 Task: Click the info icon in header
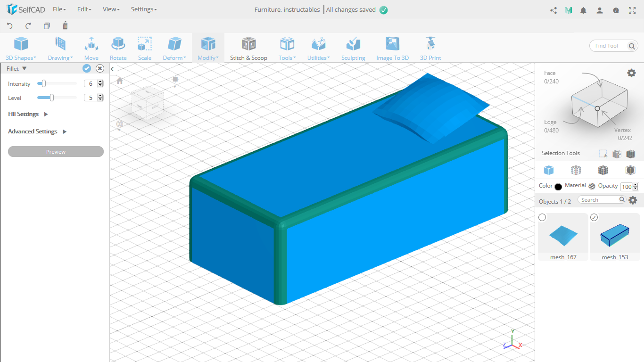coord(616,10)
